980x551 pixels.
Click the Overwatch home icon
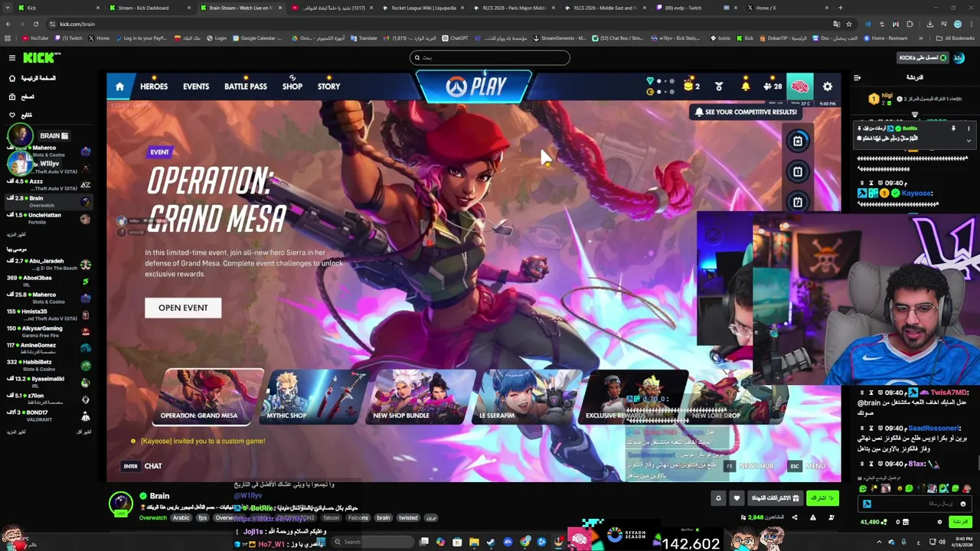pyautogui.click(x=119, y=86)
